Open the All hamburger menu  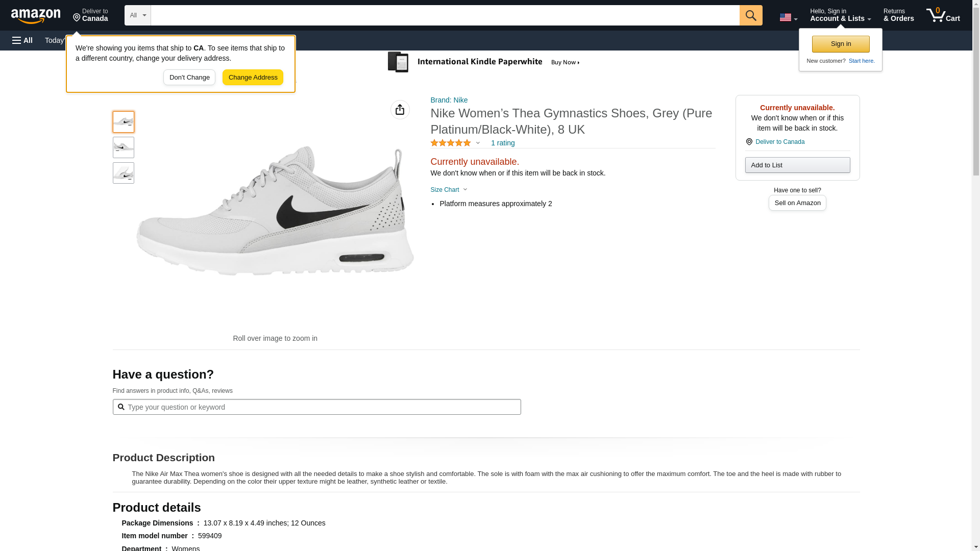[x=22, y=40]
